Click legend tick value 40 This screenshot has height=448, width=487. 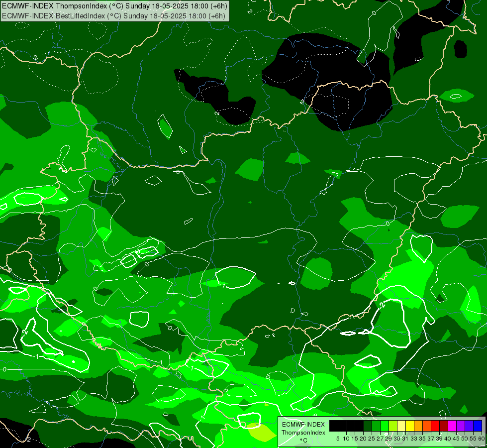(448, 439)
